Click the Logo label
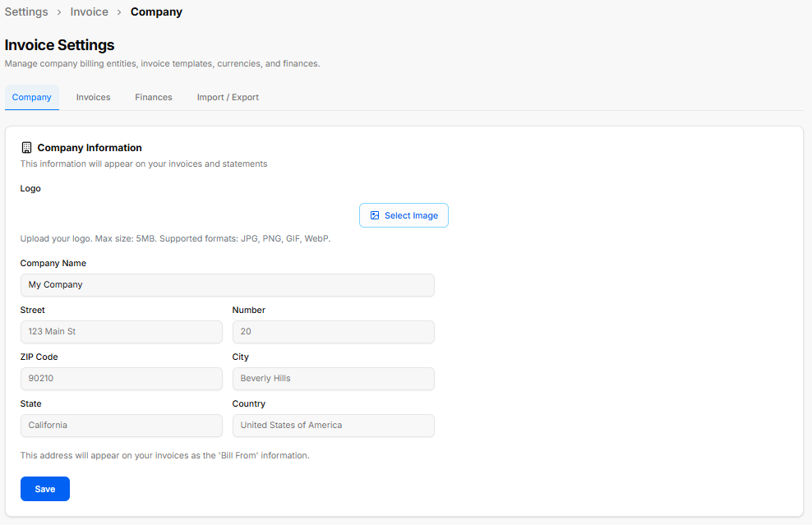812x525 pixels. tap(30, 188)
